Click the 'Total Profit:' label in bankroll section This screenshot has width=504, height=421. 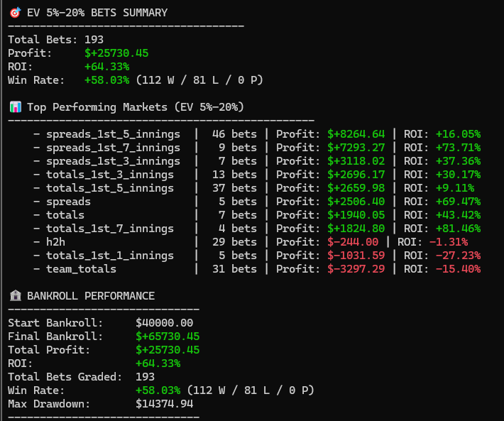coord(49,350)
